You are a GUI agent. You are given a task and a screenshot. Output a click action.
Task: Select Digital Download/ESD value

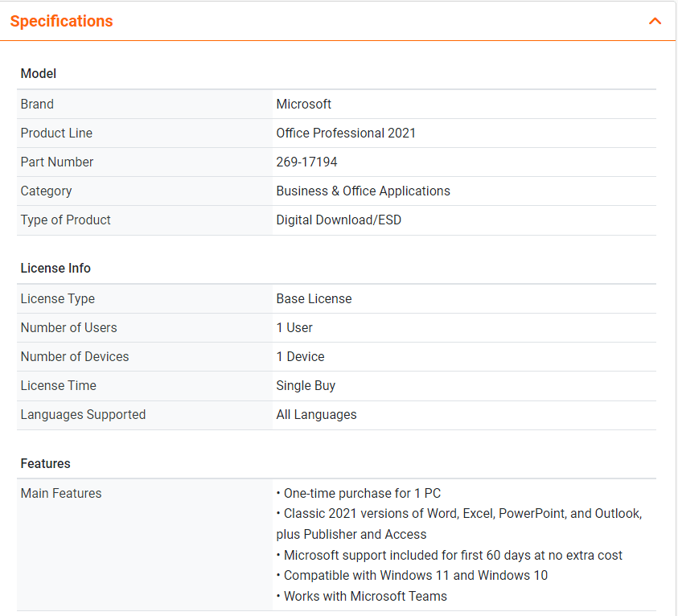click(339, 220)
